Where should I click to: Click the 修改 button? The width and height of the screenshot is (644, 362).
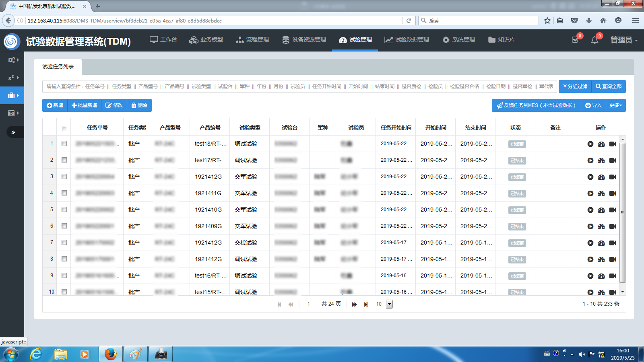click(114, 105)
